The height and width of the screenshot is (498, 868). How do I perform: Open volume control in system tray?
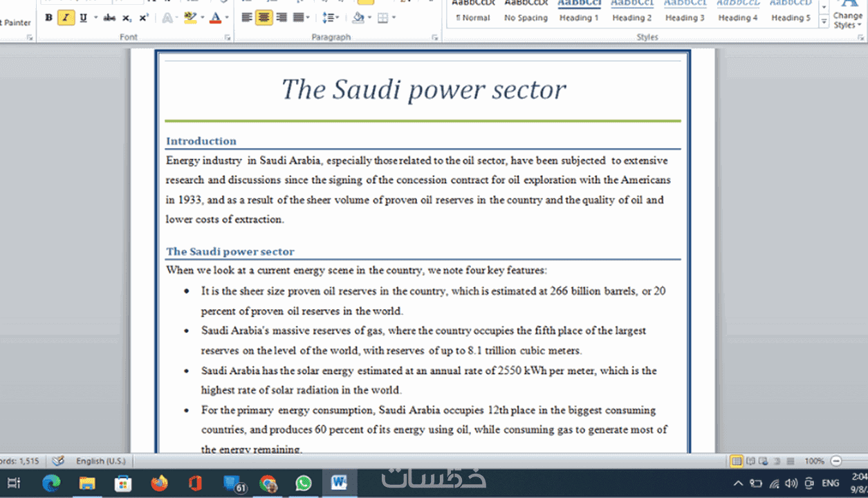tap(791, 483)
